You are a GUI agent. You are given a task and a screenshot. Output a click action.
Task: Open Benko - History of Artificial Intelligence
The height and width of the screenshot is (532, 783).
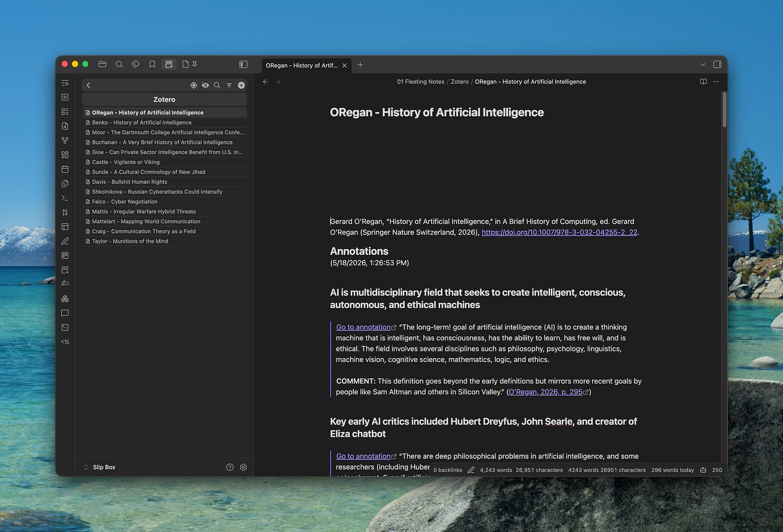[x=165, y=123]
